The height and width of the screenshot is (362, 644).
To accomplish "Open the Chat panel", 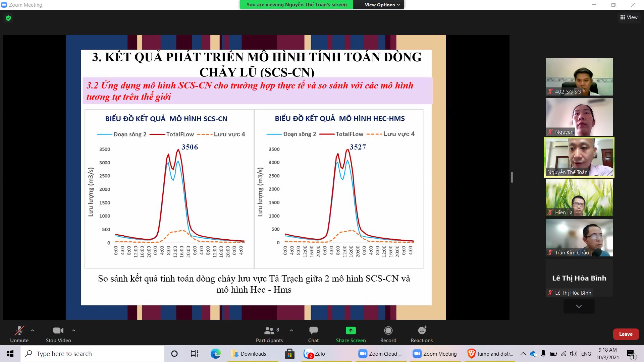I will click(313, 334).
